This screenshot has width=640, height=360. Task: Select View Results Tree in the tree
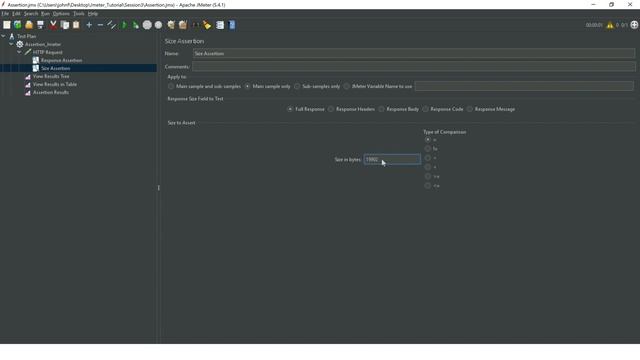click(x=51, y=76)
